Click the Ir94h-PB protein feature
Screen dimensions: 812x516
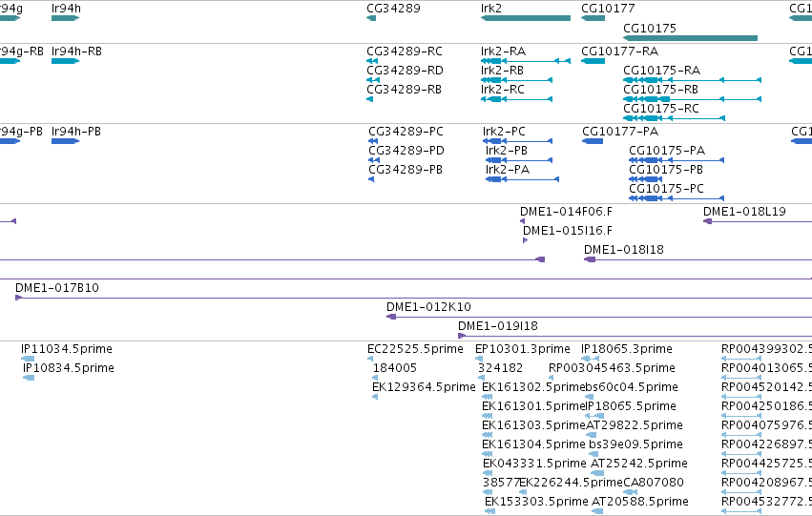tap(65, 141)
